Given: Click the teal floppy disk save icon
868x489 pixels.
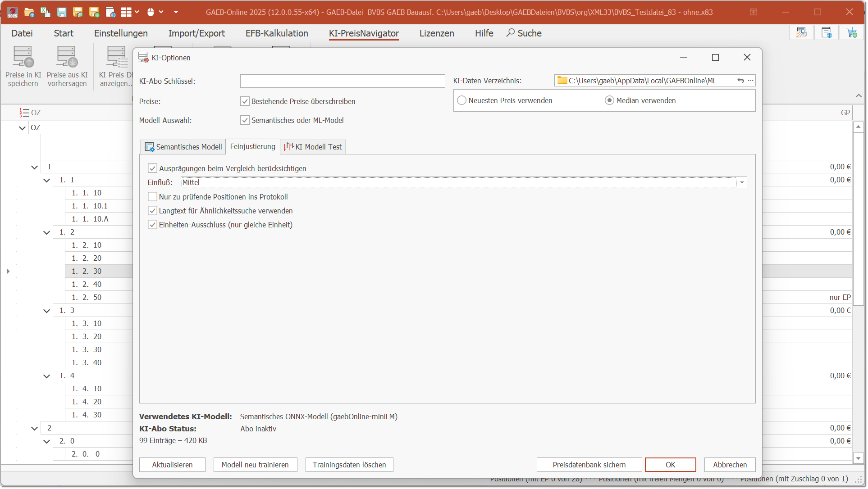Looking at the screenshot, I should click(62, 12).
